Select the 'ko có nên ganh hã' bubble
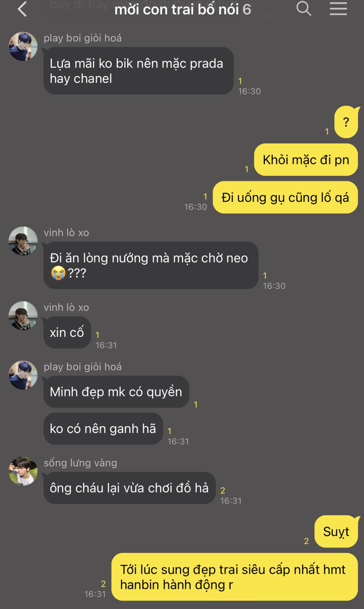The width and height of the screenshot is (364, 609). [x=103, y=429]
